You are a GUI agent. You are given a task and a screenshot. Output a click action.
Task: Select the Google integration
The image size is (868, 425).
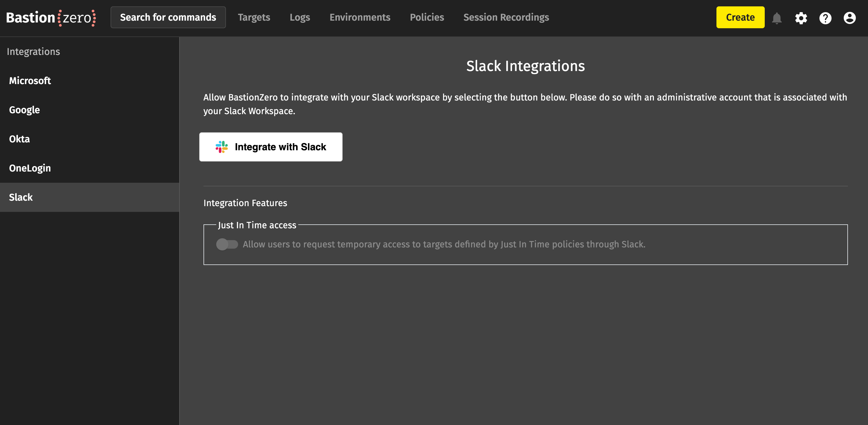point(24,110)
